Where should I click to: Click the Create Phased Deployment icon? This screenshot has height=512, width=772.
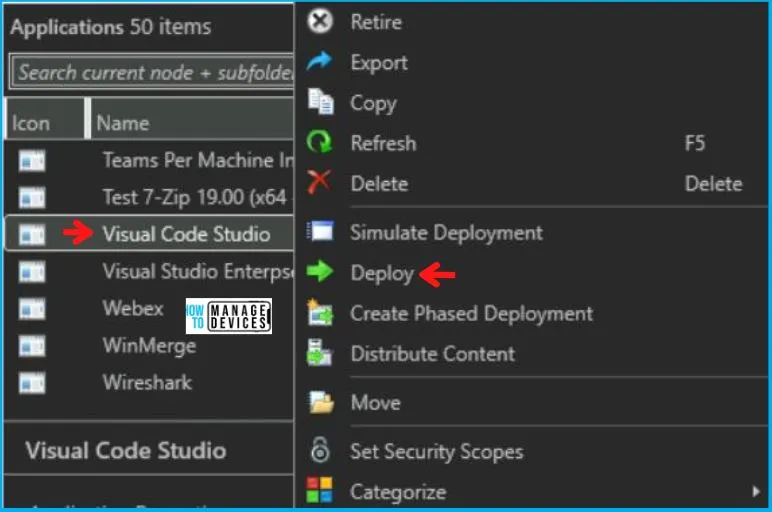(320, 313)
